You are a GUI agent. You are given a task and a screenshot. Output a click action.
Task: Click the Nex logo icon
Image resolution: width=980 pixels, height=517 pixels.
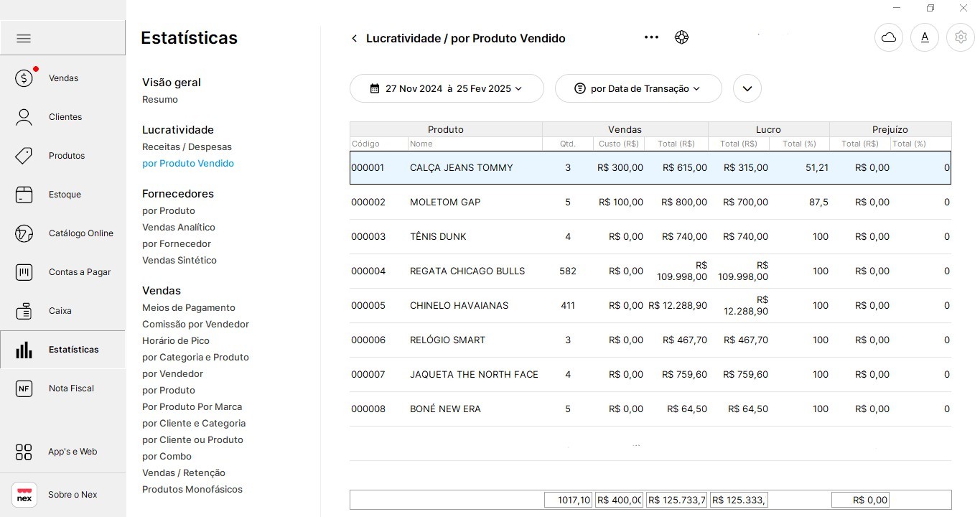[24, 495]
